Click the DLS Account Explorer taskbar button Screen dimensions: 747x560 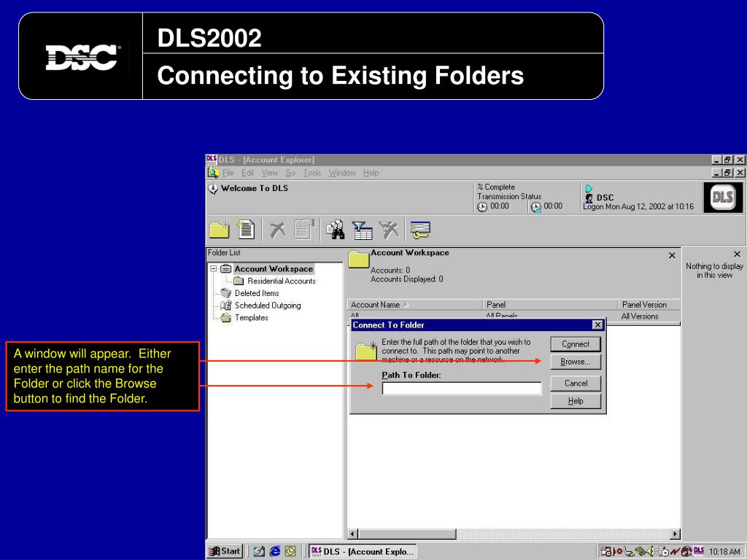tap(363, 551)
